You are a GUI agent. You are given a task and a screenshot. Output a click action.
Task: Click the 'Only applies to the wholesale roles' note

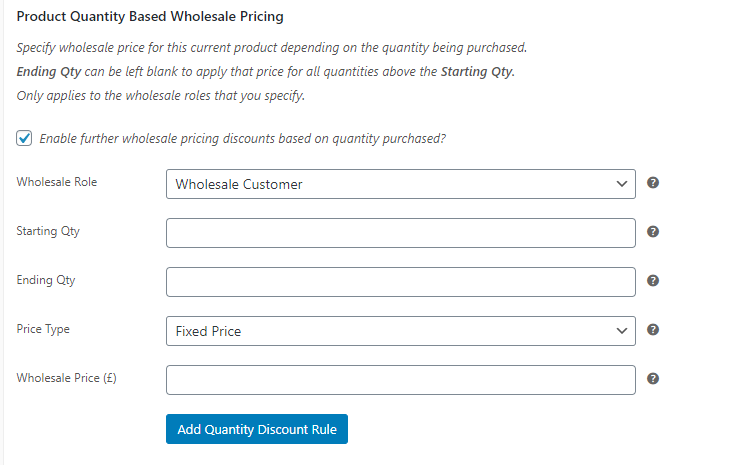pos(160,95)
